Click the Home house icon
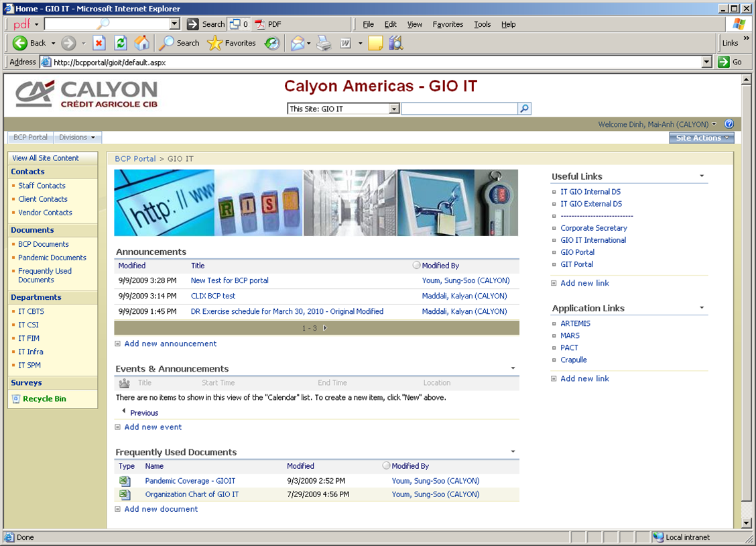This screenshot has height=546, width=756. (x=142, y=43)
